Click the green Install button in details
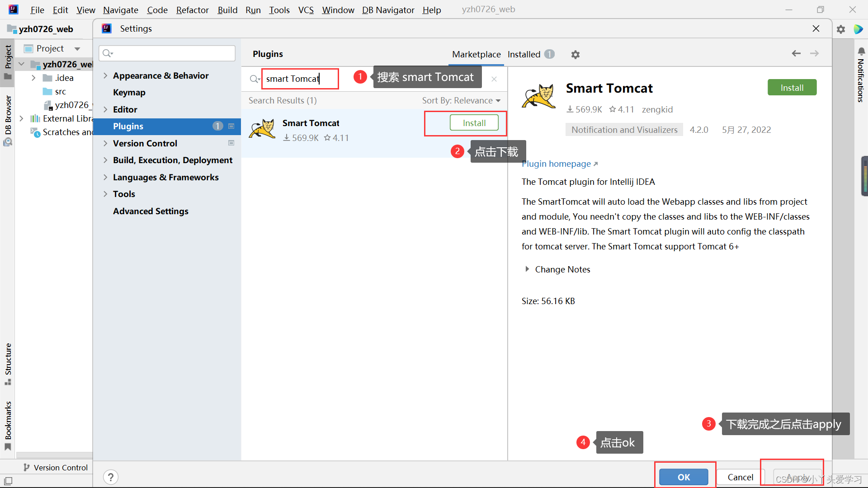The height and width of the screenshot is (488, 868). click(x=792, y=88)
